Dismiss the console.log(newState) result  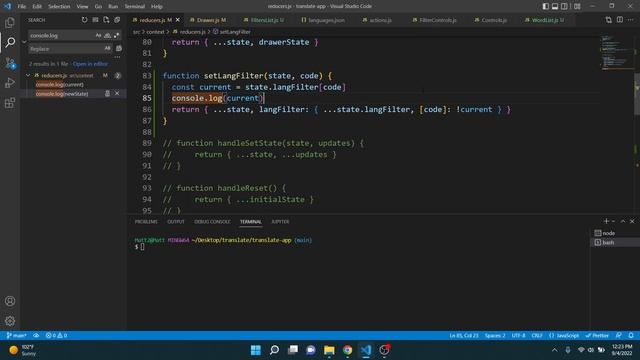[117, 94]
